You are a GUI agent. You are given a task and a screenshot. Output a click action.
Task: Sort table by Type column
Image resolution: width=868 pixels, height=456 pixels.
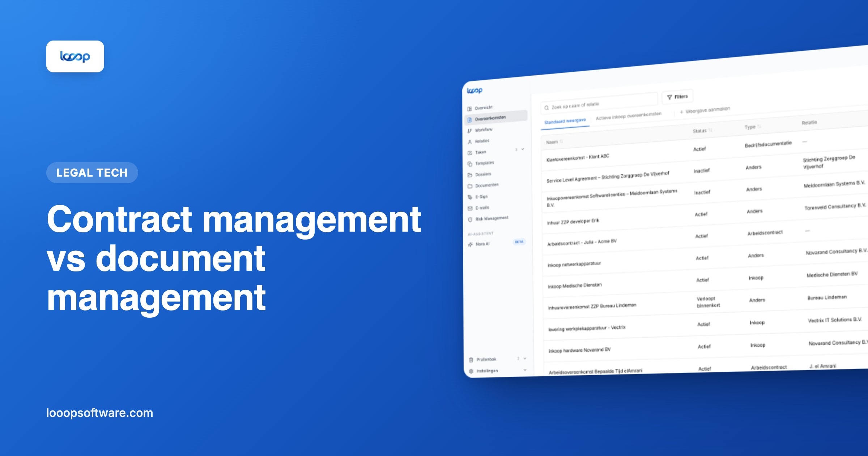753,127
